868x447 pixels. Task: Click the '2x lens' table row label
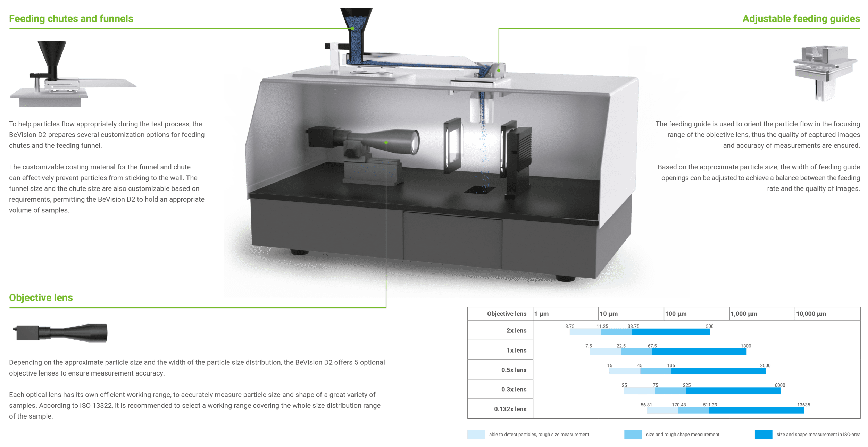pyautogui.click(x=516, y=330)
